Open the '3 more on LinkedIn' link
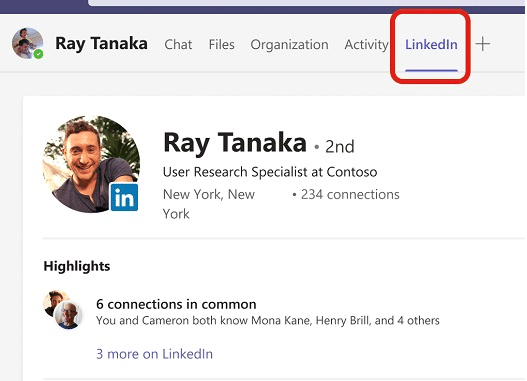This screenshot has height=381, width=527. [x=154, y=354]
